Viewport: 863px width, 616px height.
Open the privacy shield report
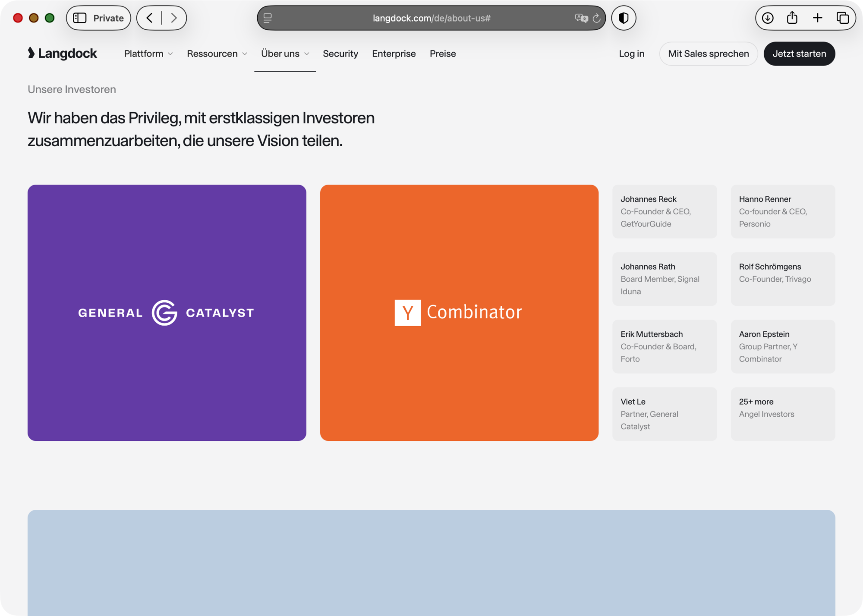(624, 18)
